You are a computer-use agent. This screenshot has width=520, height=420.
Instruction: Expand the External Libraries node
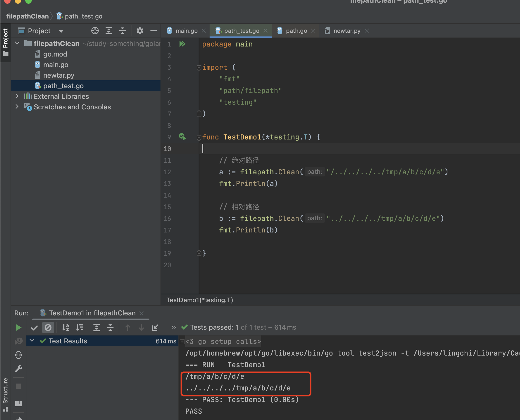click(17, 96)
